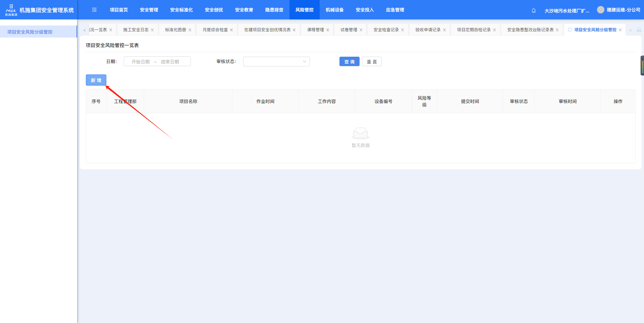The image size is (644, 323).
Task: Open the 大沙地污水处理厂 project selector
Action: point(567,11)
